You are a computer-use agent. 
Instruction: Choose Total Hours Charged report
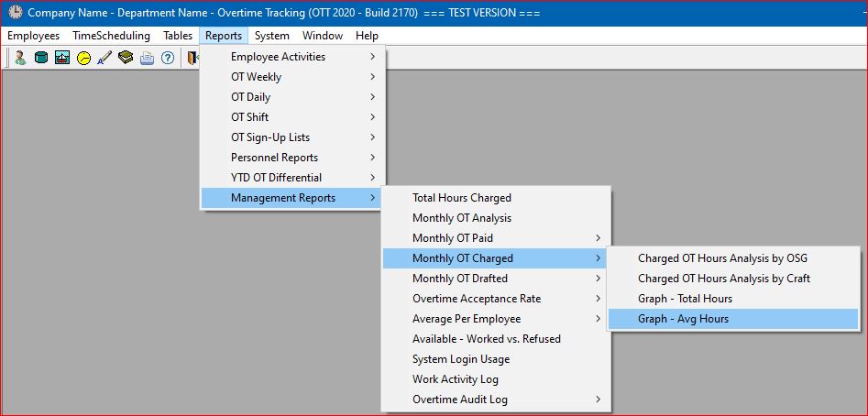[496, 198]
